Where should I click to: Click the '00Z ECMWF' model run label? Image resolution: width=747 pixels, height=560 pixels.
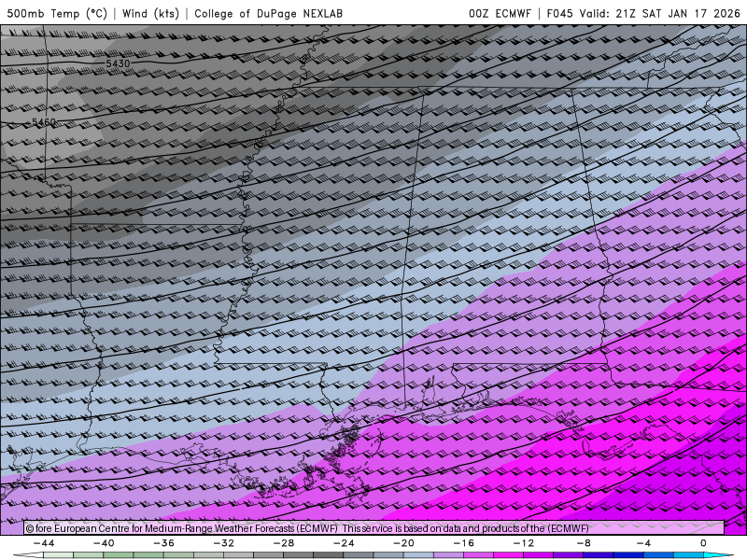point(500,13)
